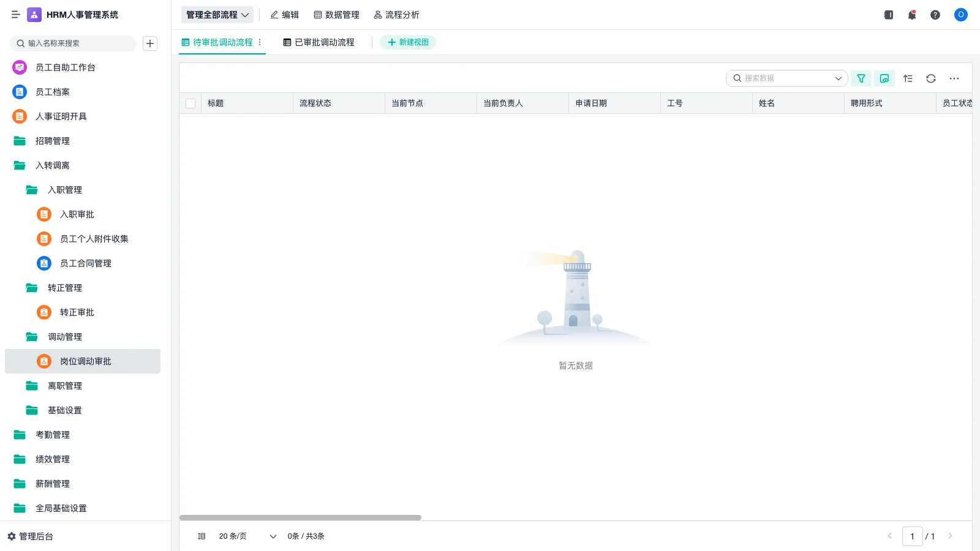Viewport: 980px width, 551px height.
Task: Open the more options ellipsis menu
Action: 954,78
